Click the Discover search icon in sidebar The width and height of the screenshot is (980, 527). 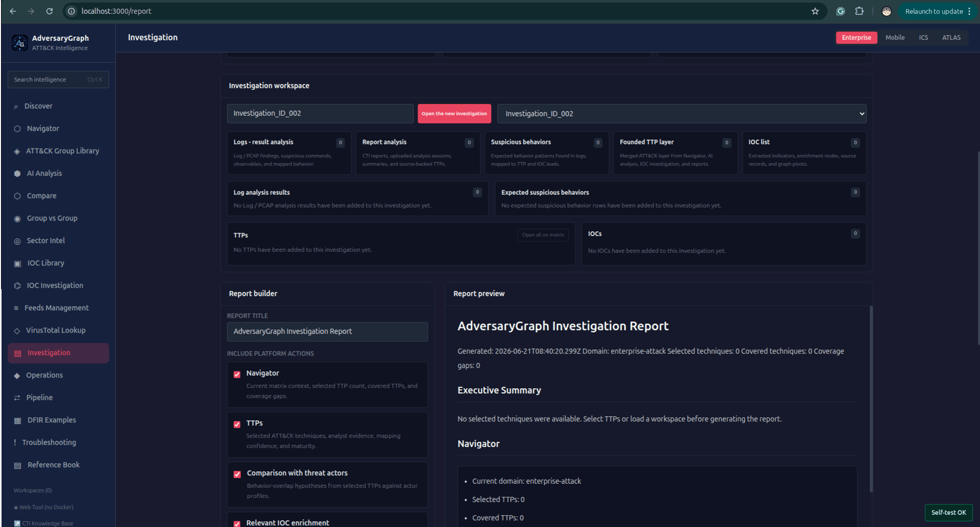tap(16, 107)
